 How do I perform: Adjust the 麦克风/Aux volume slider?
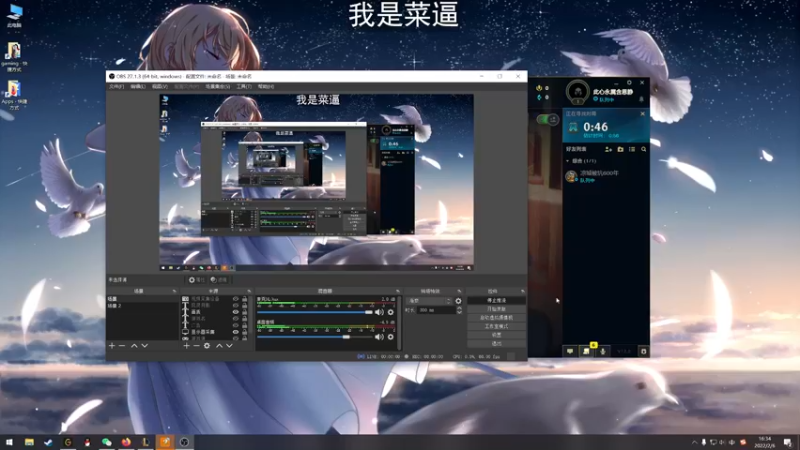click(x=315, y=312)
